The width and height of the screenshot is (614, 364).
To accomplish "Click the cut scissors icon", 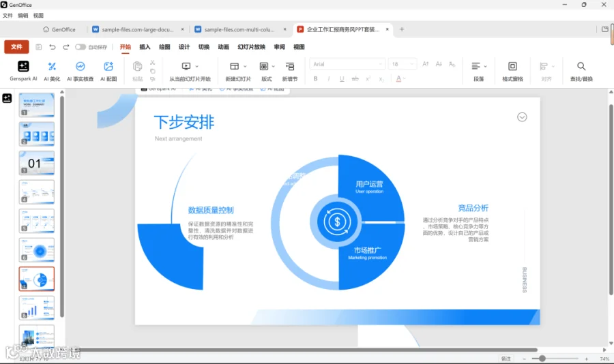I will (153, 63).
